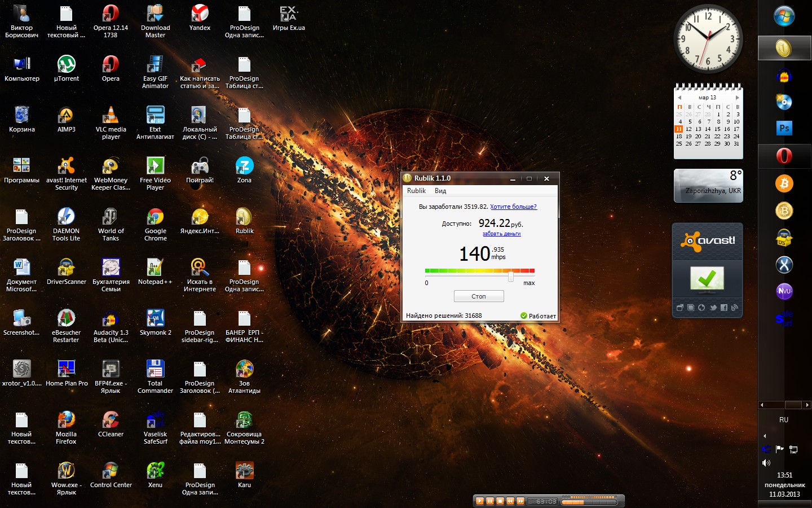Screen dimensions: 812x508
Task: Pause playback in the media player widget
Action: click(x=489, y=501)
